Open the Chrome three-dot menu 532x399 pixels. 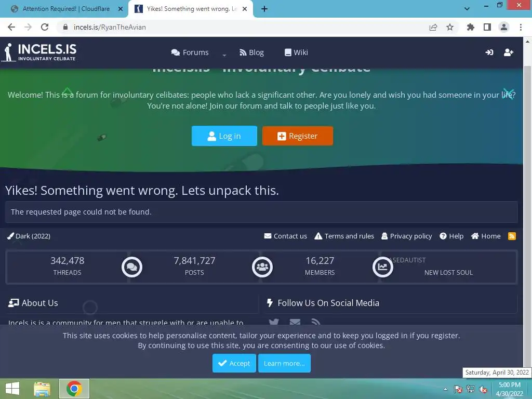pyautogui.click(x=521, y=27)
